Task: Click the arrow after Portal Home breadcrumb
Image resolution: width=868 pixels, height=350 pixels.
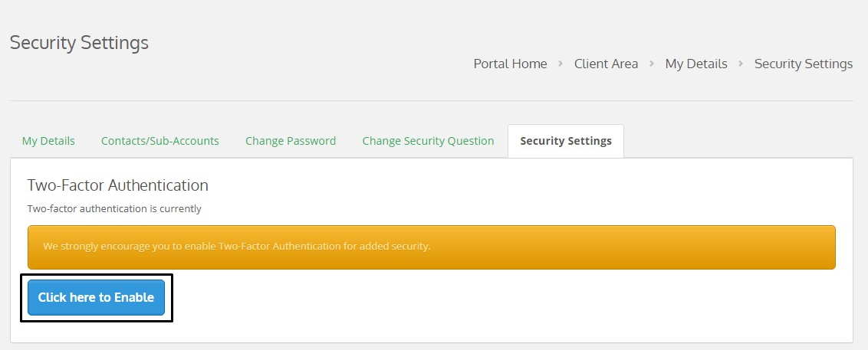Action: (561, 64)
